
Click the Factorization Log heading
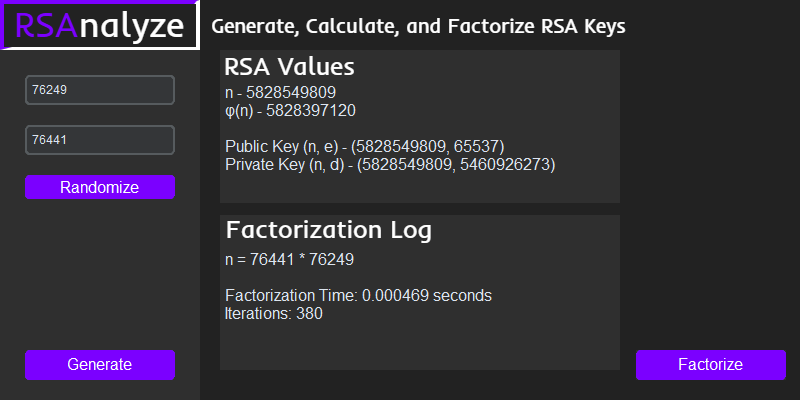click(x=328, y=230)
